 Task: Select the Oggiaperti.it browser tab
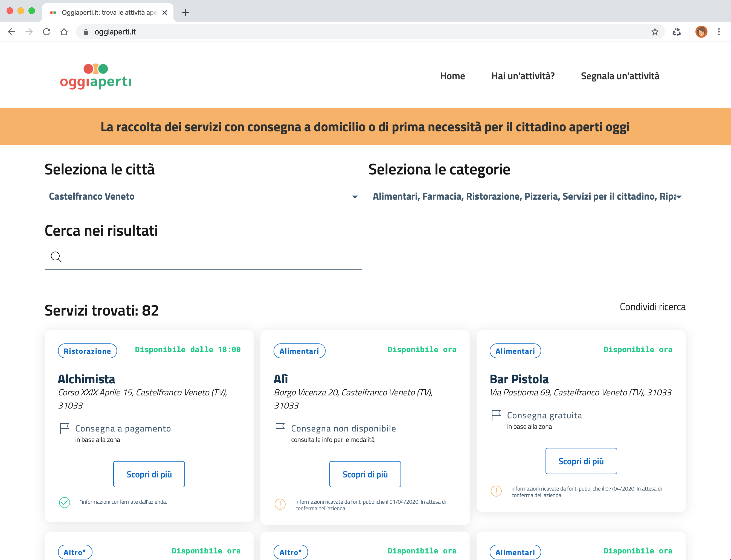click(x=108, y=13)
